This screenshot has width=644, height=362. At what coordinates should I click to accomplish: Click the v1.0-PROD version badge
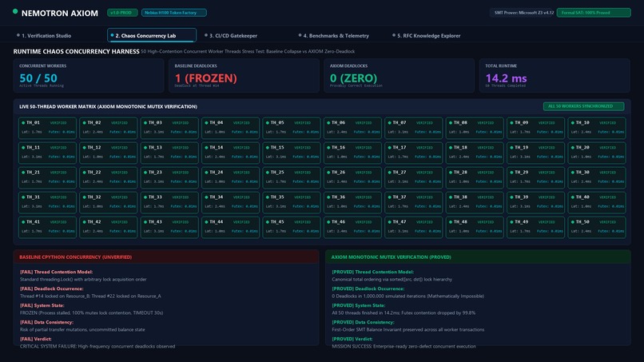tap(122, 13)
